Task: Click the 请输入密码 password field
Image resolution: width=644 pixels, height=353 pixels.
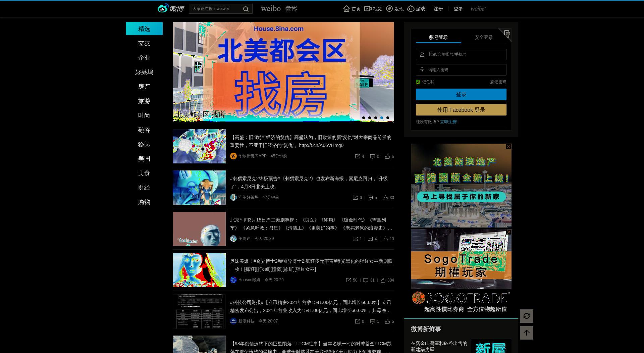Action: coord(461,70)
